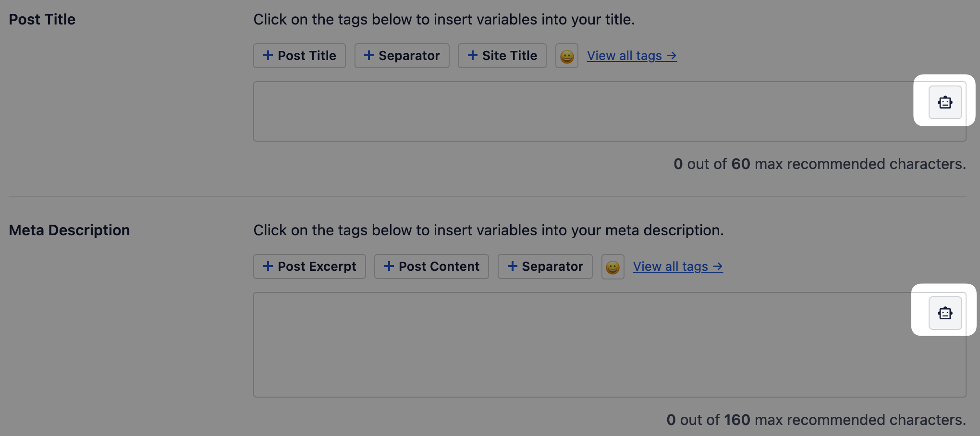Click plus icon on the Post Excerpt tag
980x436 pixels.
tap(268, 266)
